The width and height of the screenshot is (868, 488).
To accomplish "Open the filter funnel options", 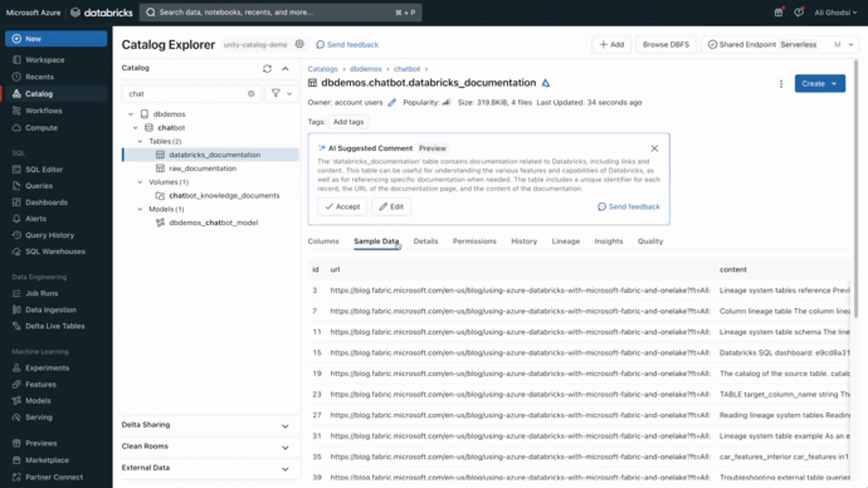I will click(281, 93).
